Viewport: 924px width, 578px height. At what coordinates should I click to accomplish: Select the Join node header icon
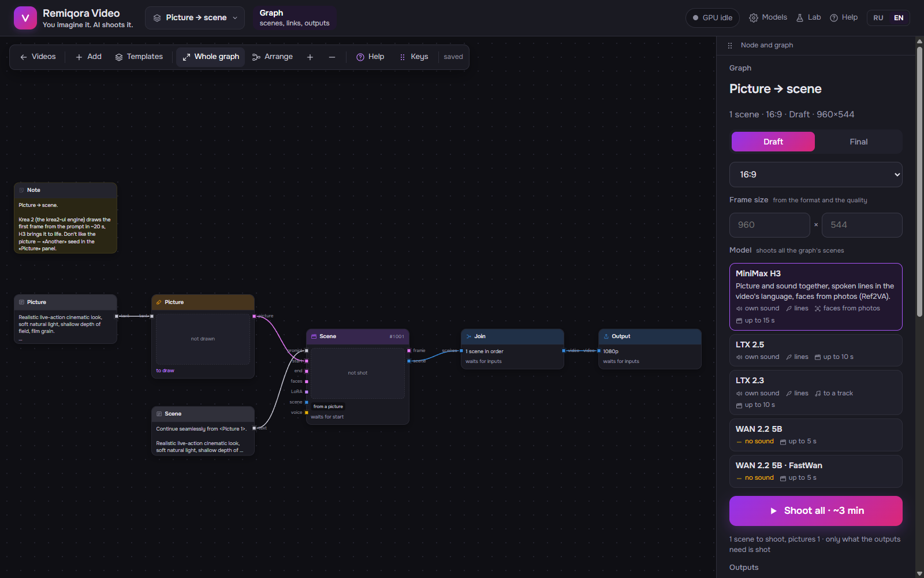[x=469, y=336]
